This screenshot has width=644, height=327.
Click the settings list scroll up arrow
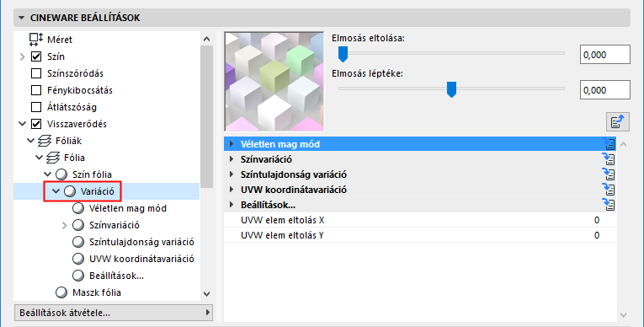pos(624,144)
